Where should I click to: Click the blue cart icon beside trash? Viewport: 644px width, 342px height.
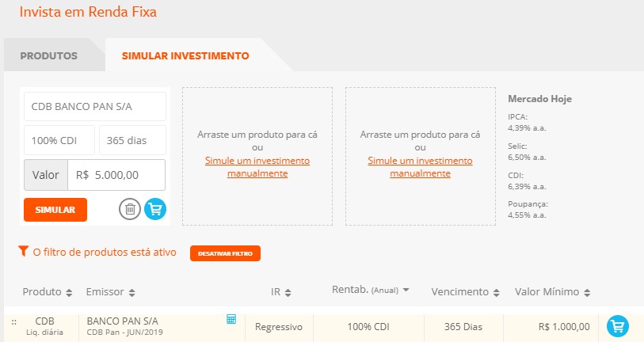coord(155,210)
